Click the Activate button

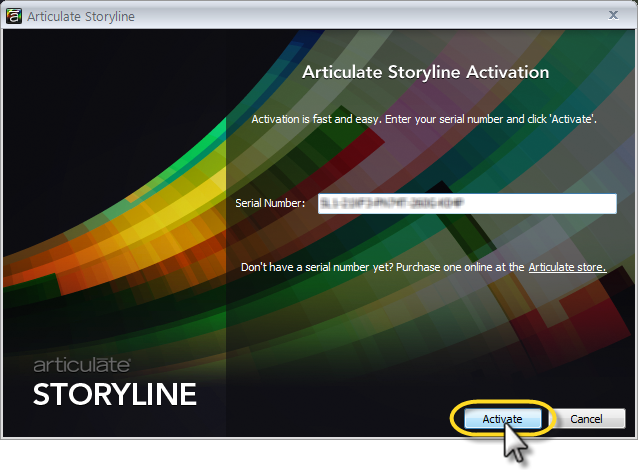pyautogui.click(x=503, y=419)
